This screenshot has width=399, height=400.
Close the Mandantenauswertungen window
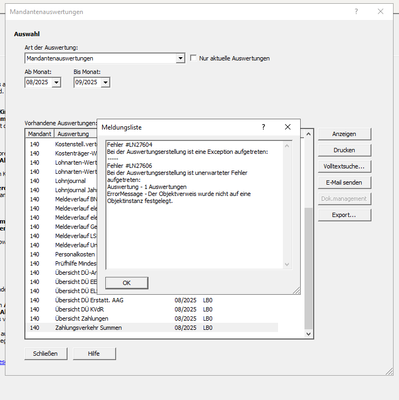coord(380,12)
